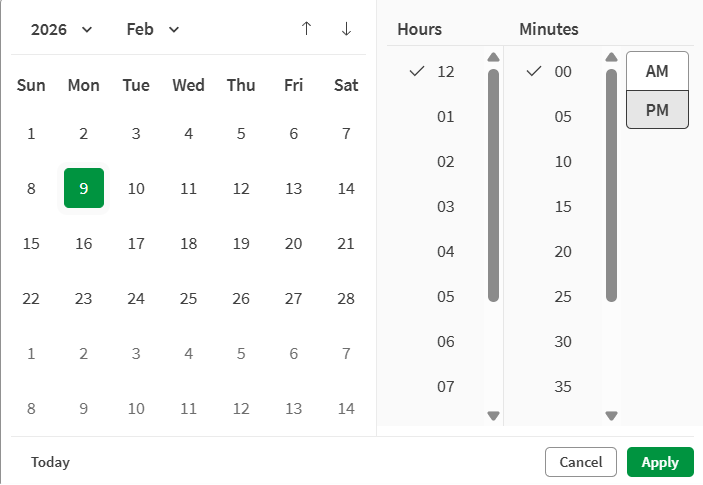Image resolution: width=703 pixels, height=485 pixels.
Task: Choose 30 in the Minutes list
Action: click(563, 342)
